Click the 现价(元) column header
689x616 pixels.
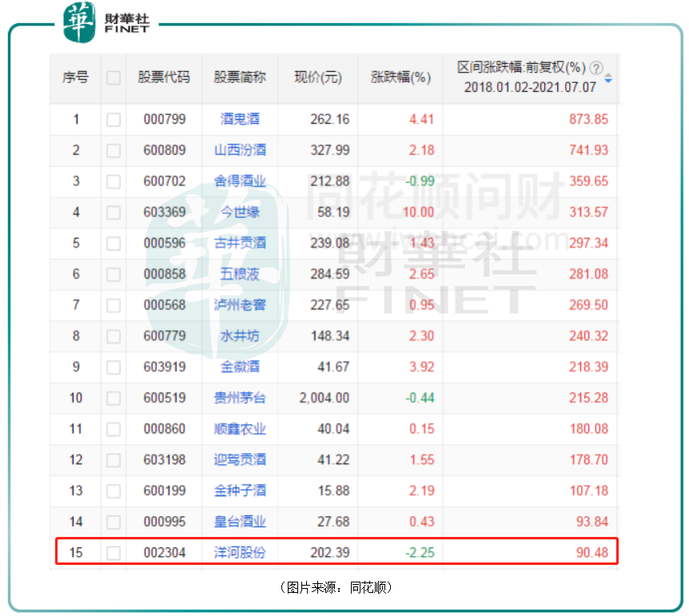click(318, 77)
